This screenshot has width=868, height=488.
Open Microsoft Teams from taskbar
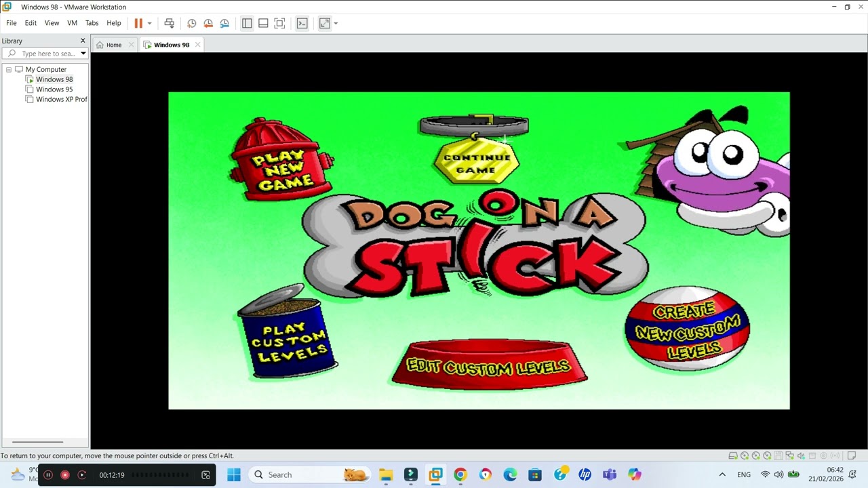click(610, 474)
